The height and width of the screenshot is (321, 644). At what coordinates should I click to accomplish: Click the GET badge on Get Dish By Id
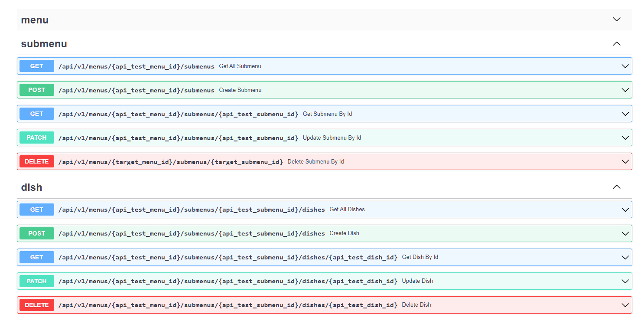pyautogui.click(x=36, y=257)
